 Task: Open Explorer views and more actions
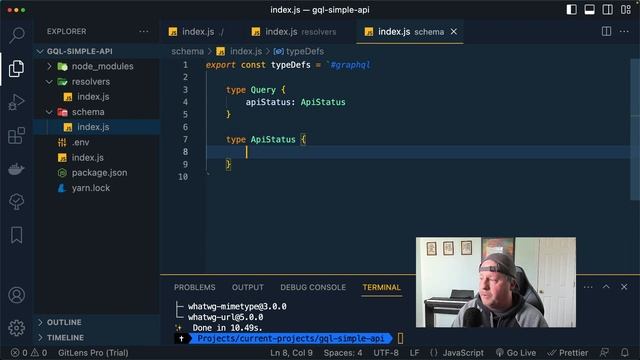144,31
